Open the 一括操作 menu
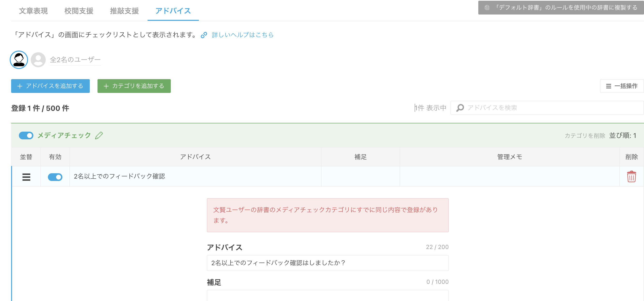Viewport: 644px width, 301px height. coord(622,86)
